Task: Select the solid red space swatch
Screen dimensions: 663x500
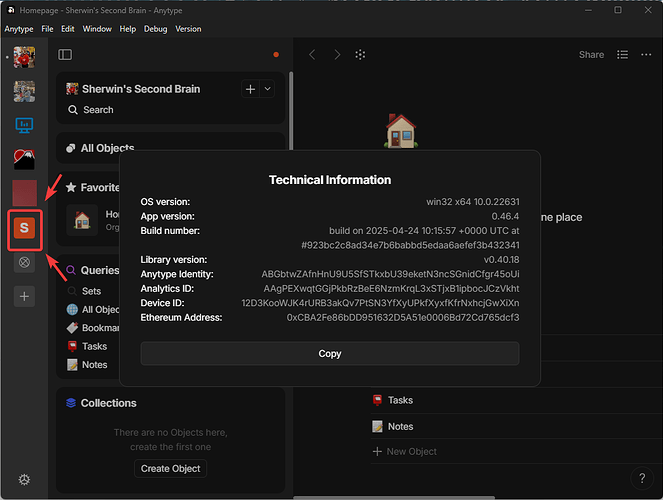Action: point(24,193)
